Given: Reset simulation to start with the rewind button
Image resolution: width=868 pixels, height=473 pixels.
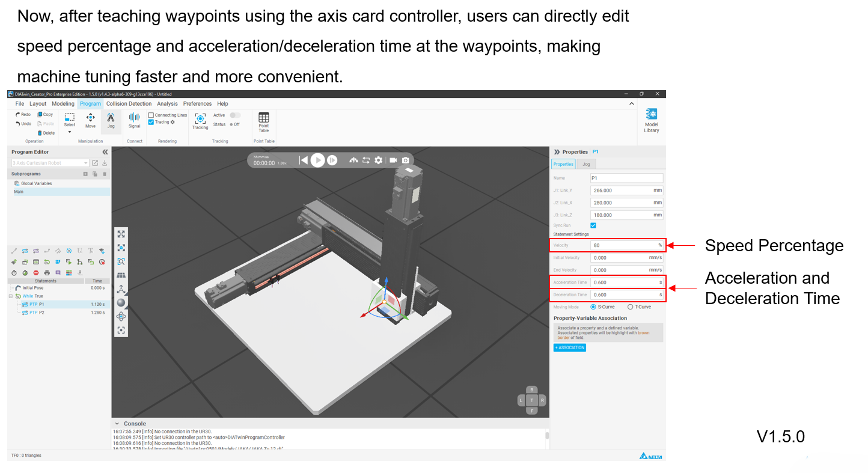Looking at the screenshot, I should click(304, 160).
